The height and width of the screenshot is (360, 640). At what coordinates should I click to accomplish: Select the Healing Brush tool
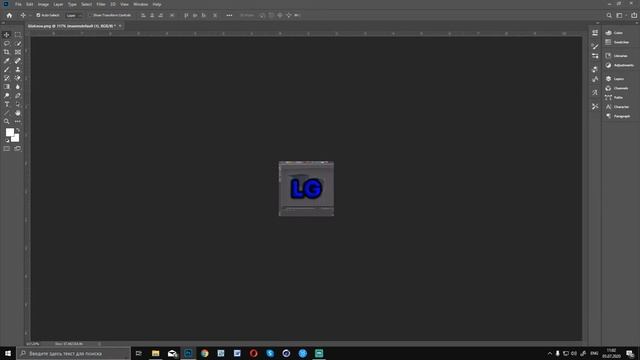pos(18,61)
